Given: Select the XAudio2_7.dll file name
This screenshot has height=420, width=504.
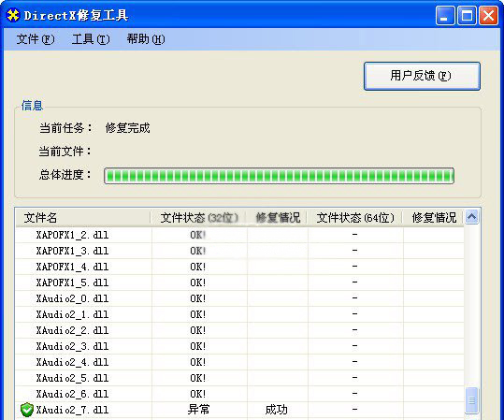Looking at the screenshot, I should (72, 410).
